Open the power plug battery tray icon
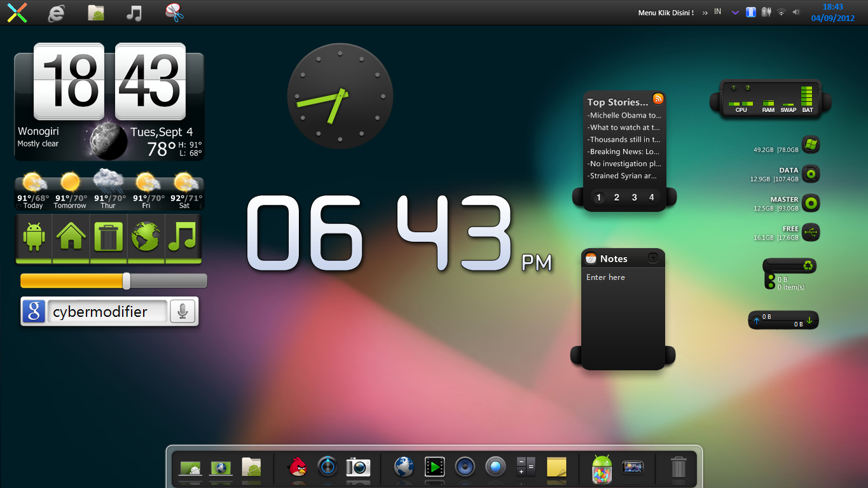868x488 pixels. pos(766,12)
